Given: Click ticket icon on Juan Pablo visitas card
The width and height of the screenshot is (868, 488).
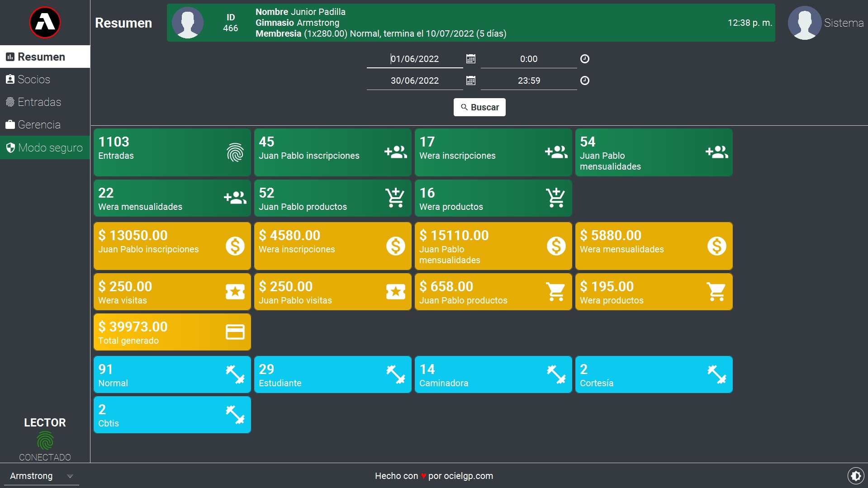Looking at the screenshot, I should pyautogui.click(x=396, y=292).
